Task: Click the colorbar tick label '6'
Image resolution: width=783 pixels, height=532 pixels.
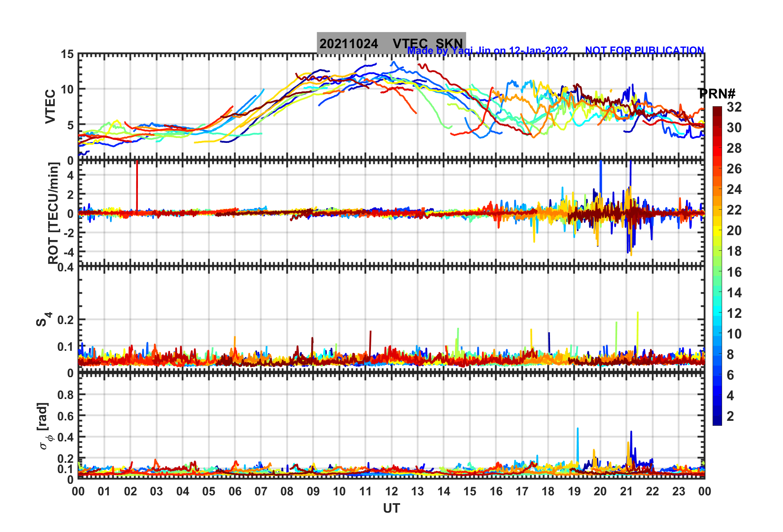Action: click(x=730, y=375)
